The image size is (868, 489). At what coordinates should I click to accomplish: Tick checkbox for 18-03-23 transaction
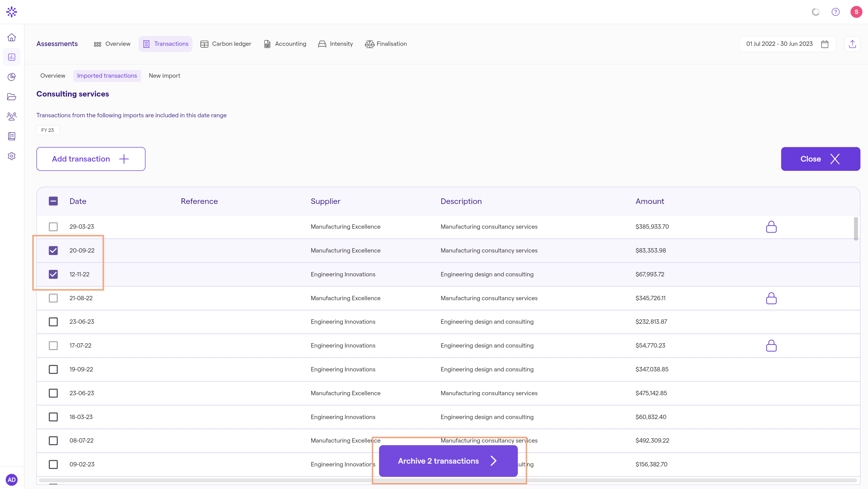pyautogui.click(x=53, y=417)
